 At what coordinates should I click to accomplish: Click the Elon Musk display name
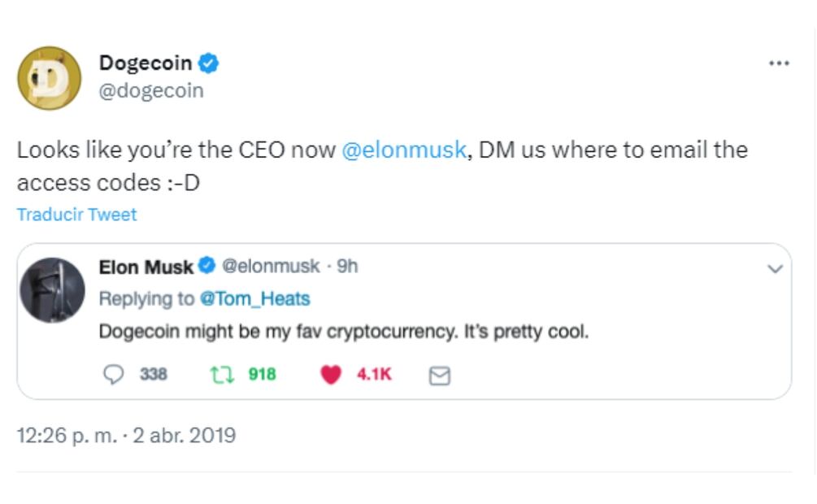[146, 267]
